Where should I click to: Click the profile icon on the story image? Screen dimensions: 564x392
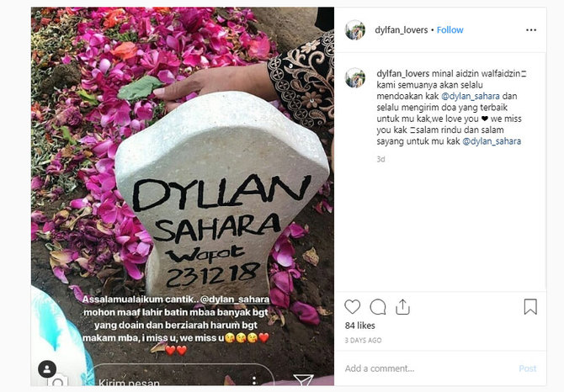point(47,369)
